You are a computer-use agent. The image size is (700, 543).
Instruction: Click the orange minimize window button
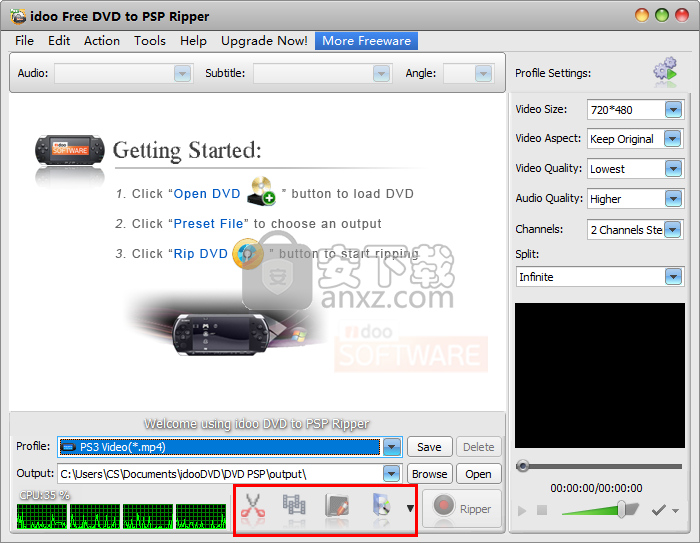(x=642, y=15)
